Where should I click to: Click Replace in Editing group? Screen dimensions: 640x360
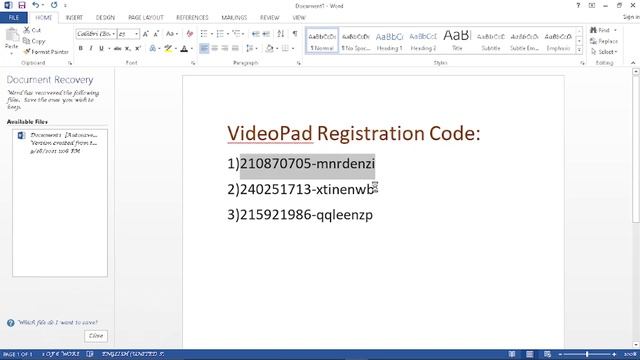click(604, 41)
